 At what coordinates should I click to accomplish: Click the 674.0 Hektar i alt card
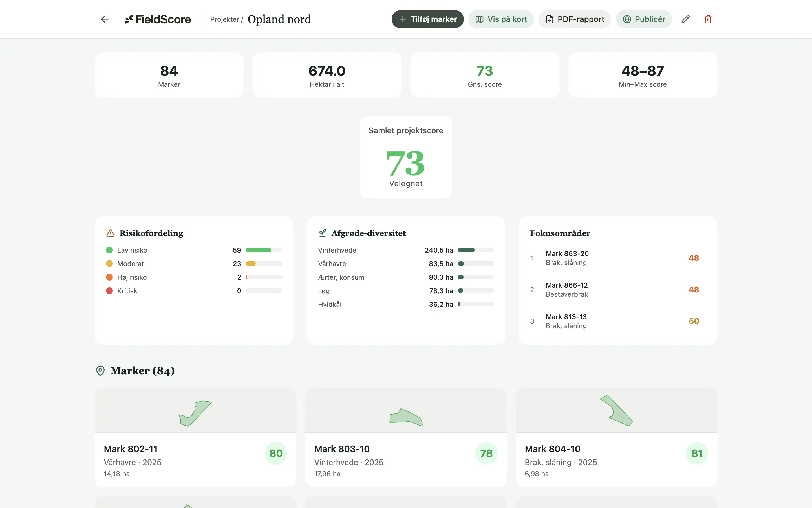[x=327, y=75]
